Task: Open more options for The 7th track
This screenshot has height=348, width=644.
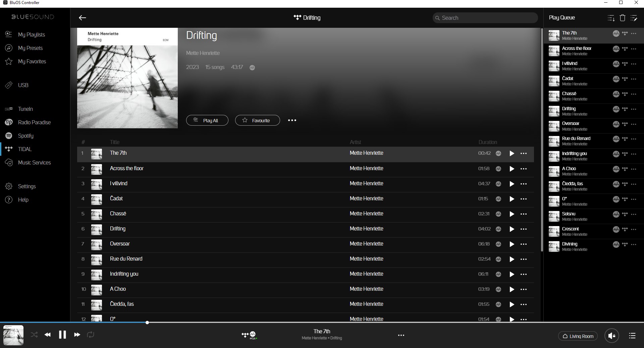Action: tap(524, 153)
